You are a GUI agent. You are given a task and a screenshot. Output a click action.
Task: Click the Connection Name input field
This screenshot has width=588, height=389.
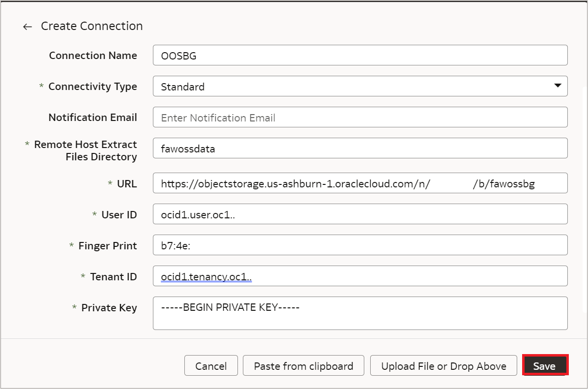pyautogui.click(x=360, y=56)
